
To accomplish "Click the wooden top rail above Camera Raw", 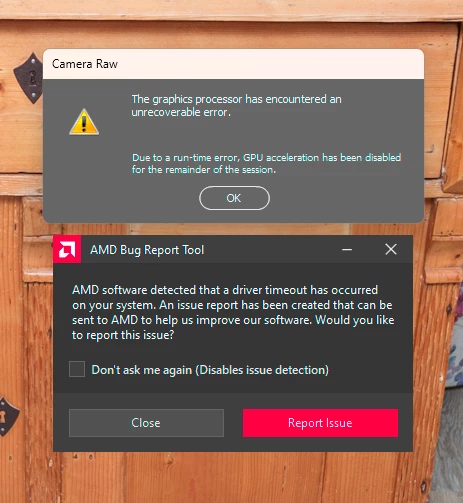I will (231, 9).
